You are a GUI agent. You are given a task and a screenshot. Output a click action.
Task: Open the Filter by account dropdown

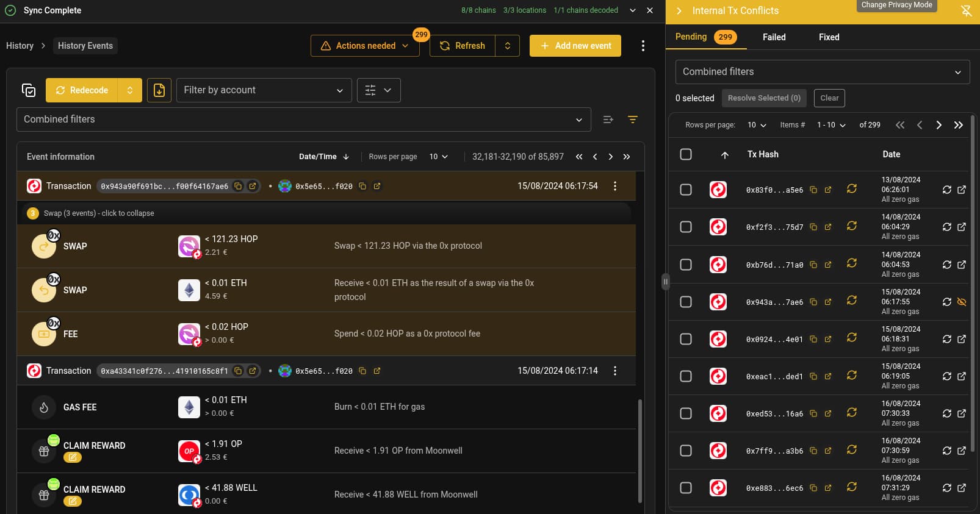[x=264, y=90]
